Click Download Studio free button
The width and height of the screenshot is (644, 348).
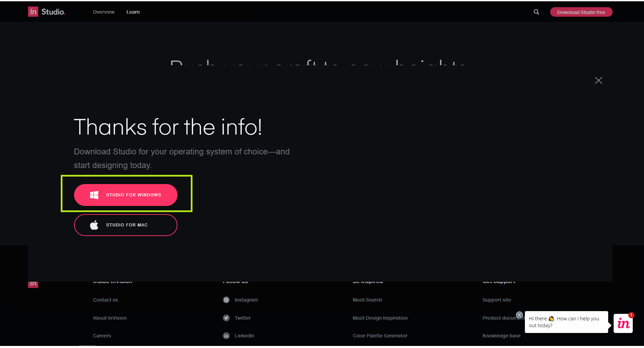581,12
